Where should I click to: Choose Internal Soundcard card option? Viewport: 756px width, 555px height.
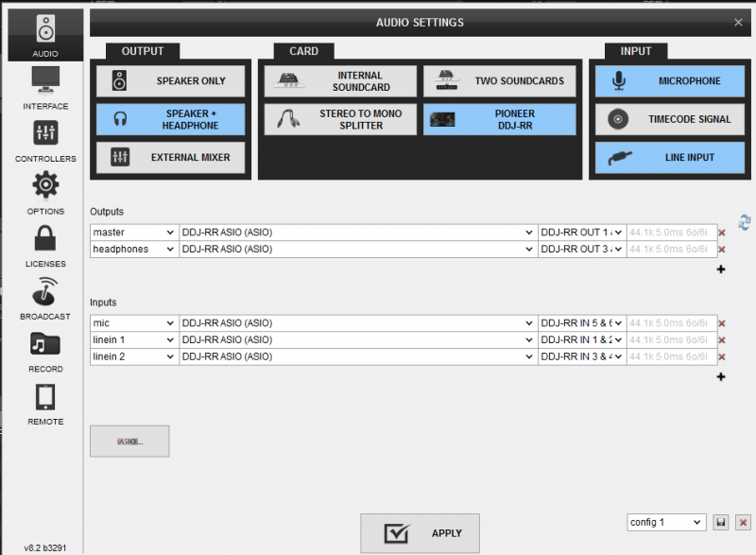click(340, 81)
